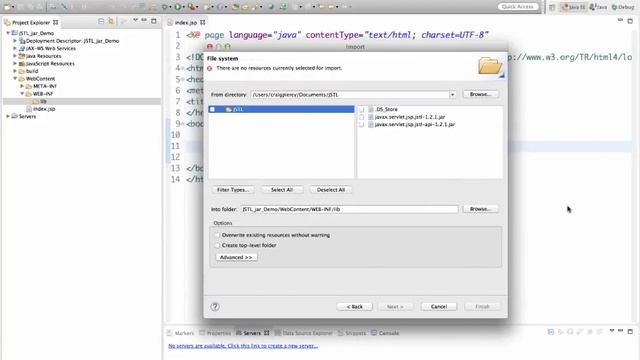This screenshot has width=640, height=360.
Task: Click the index.jsp file icon in tree
Action: coord(29,109)
